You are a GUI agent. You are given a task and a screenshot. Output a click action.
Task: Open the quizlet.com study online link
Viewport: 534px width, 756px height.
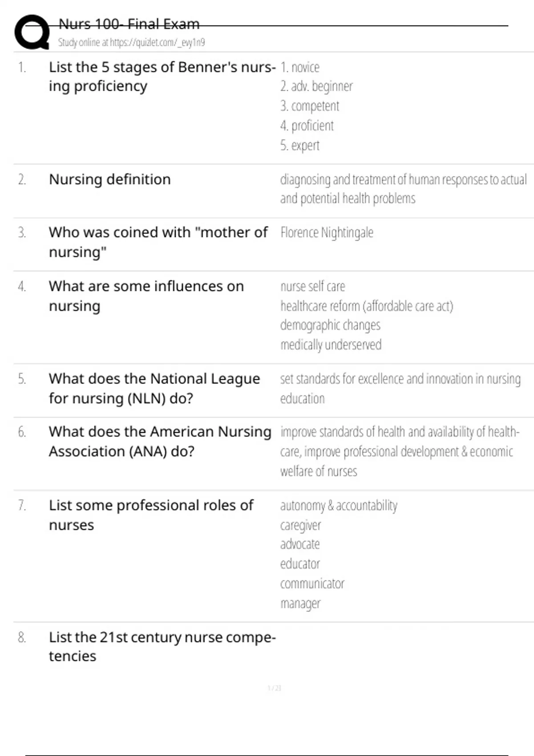click(131, 43)
